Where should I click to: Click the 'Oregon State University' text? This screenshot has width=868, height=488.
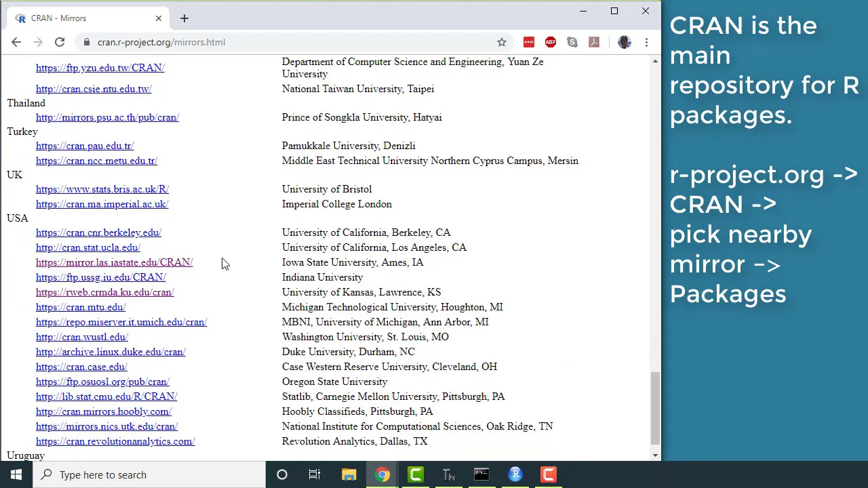(335, 382)
